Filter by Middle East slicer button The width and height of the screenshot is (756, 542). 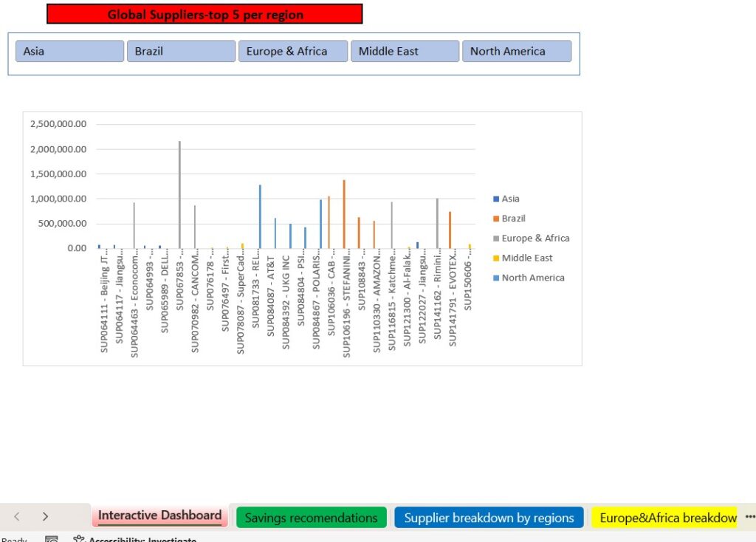point(405,52)
